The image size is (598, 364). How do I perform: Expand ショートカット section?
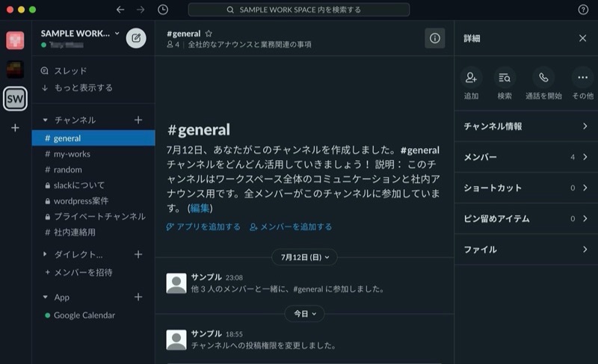tap(526, 188)
